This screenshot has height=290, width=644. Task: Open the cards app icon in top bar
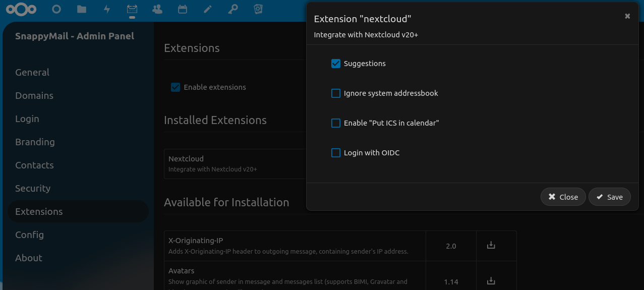pyautogui.click(x=258, y=9)
